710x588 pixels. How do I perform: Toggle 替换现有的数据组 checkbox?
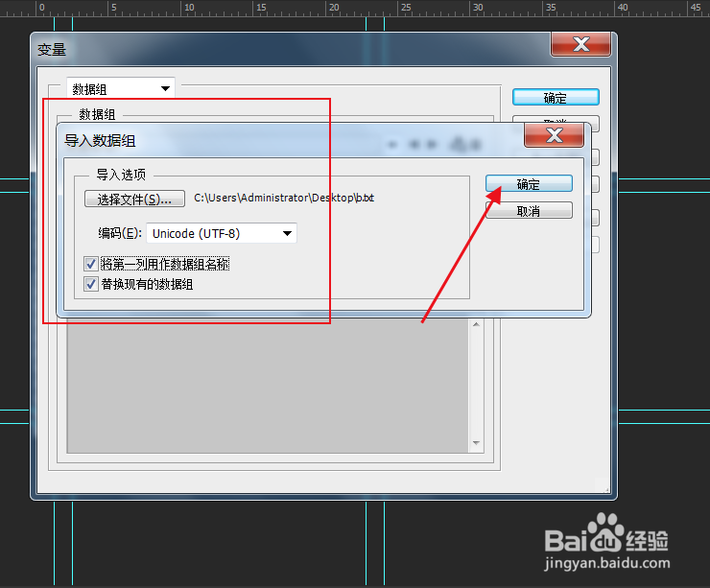[90, 284]
